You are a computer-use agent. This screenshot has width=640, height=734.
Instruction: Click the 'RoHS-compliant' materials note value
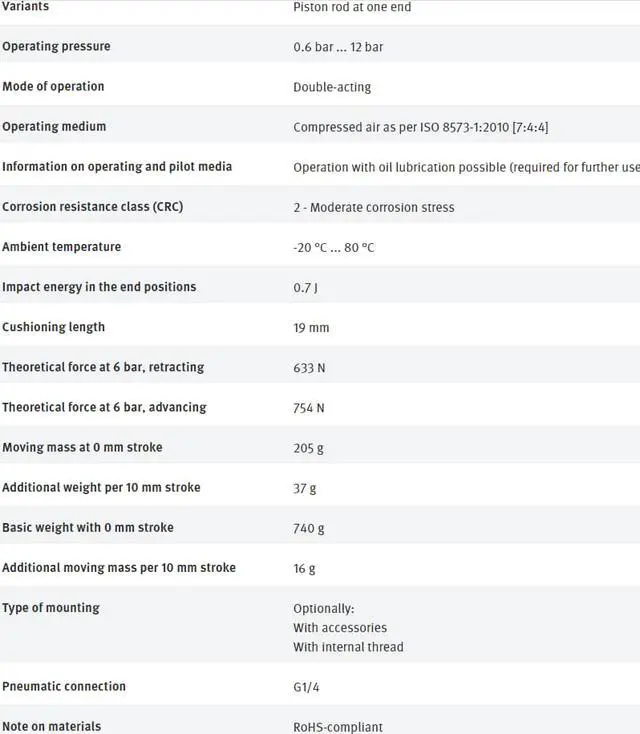coord(338,727)
